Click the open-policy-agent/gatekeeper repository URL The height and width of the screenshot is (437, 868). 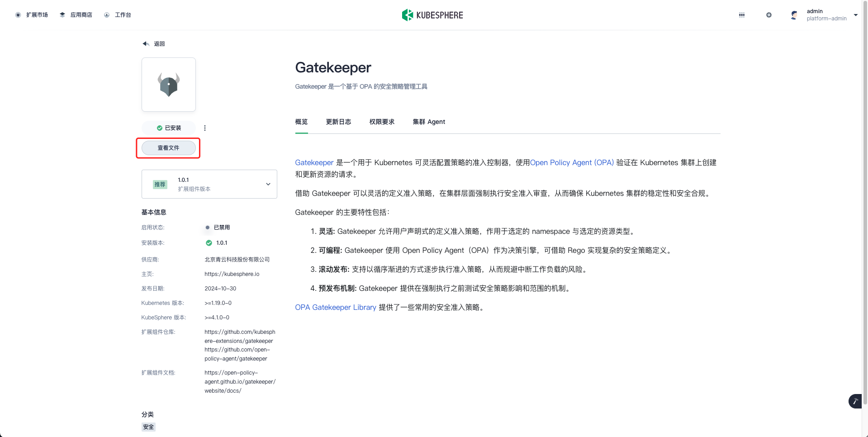pos(237,354)
